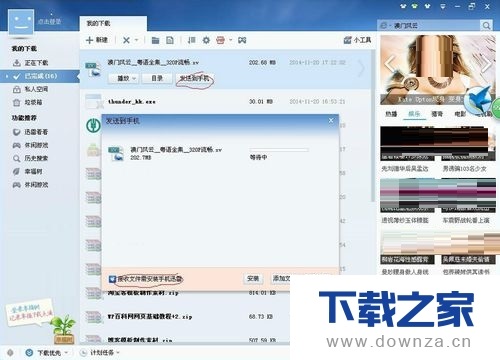500x360 pixels.
Task: Open the download folder toolbar icon
Action: click(155, 40)
